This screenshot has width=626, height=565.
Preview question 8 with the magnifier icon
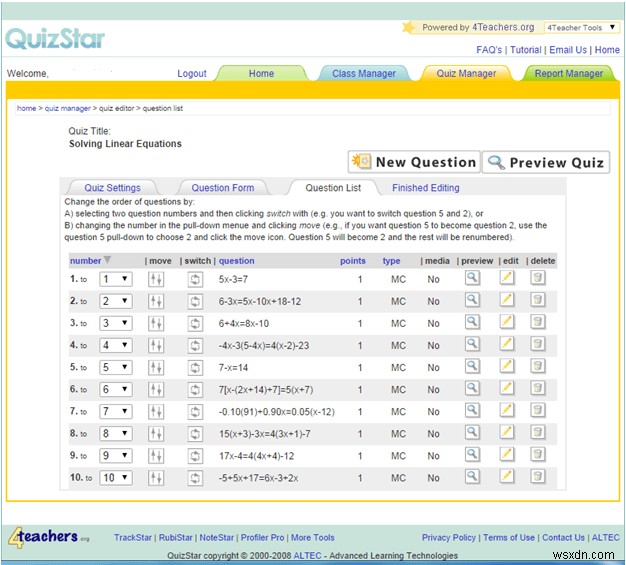tap(472, 432)
